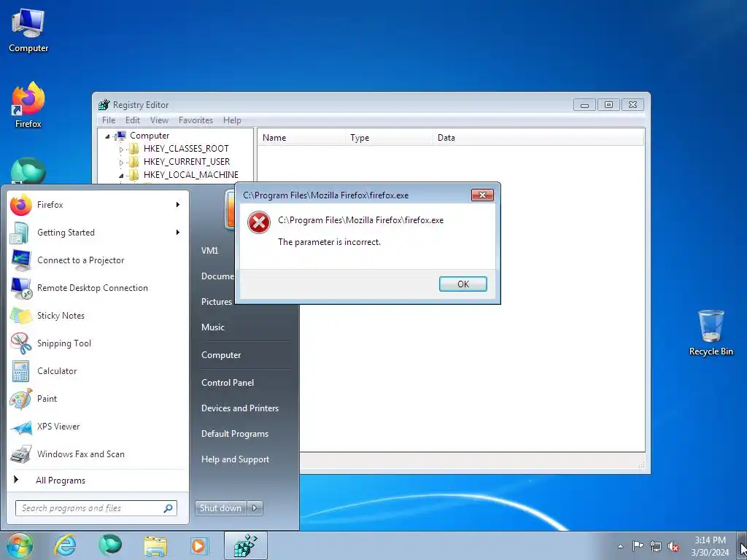Open Help and Support
The image size is (747, 560).
(x=236, y=459)
